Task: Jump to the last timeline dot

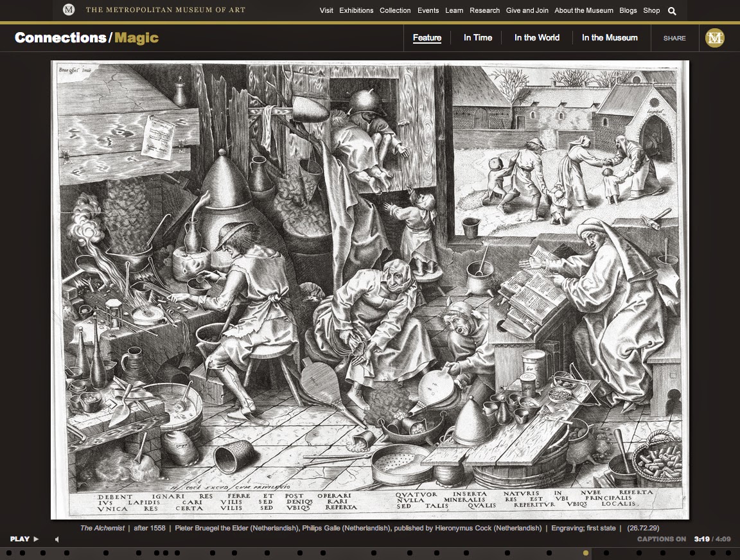Action: tap(728, 553)
